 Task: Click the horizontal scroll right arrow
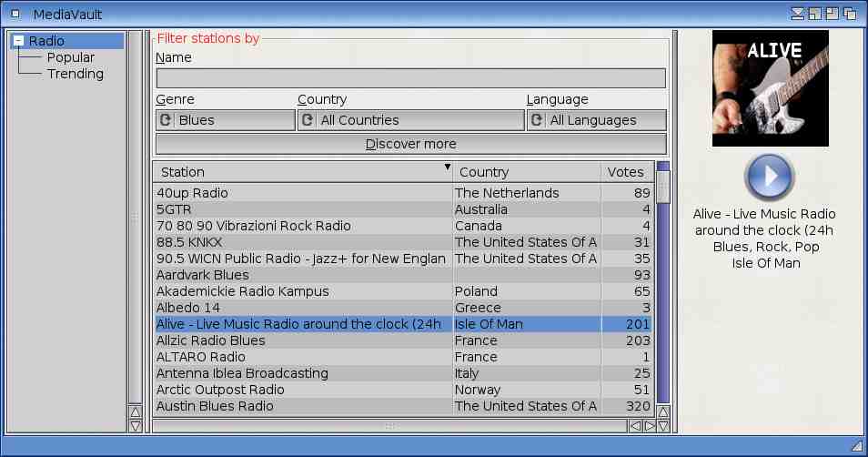(649, 425)
